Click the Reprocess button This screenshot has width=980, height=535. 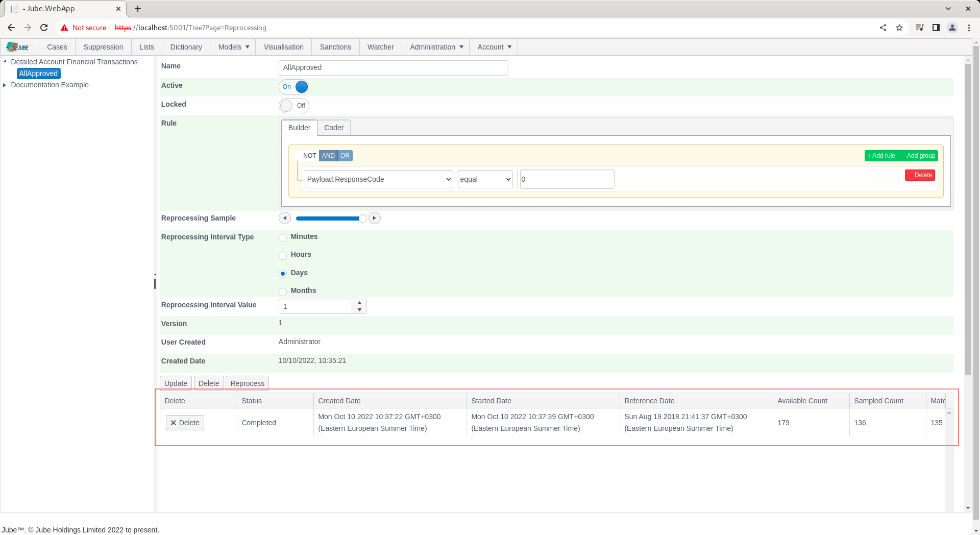[x=247, y=383]
